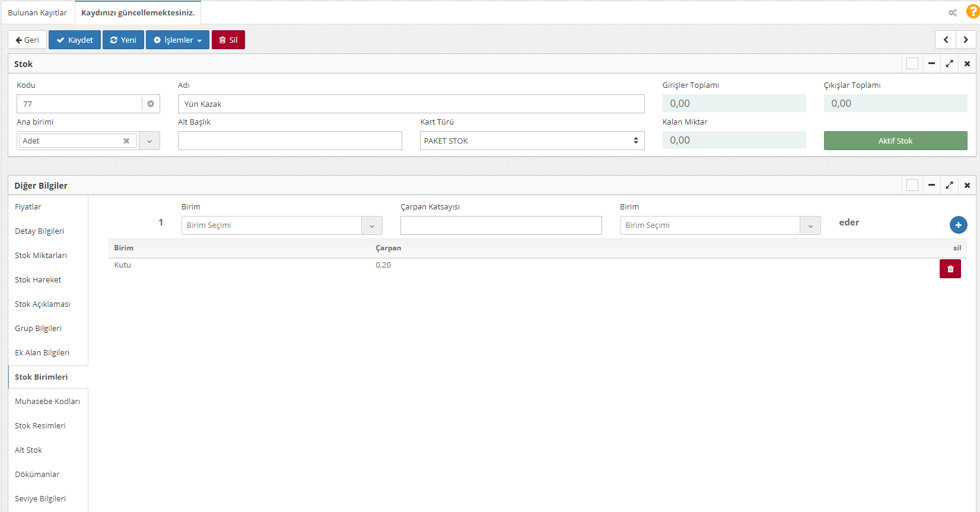Toggle the Diğer Bilgiler panel checkbox
This screenshot has width=980, height=512.
(912, 185)
